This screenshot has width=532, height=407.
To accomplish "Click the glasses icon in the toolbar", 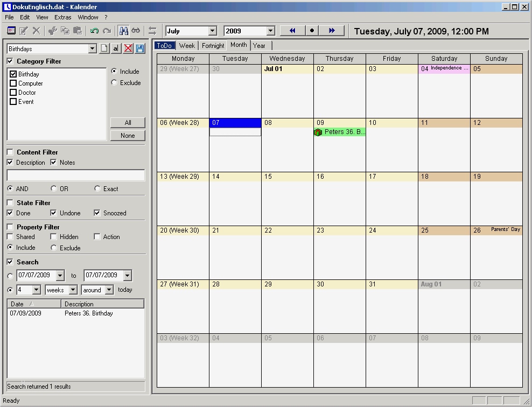I will tap(136, 31).
